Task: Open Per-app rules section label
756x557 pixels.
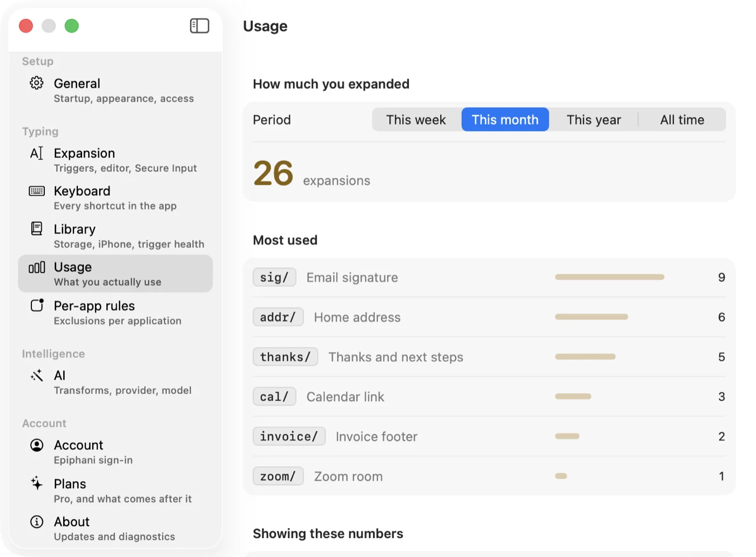Action: (x=94, y=306)
